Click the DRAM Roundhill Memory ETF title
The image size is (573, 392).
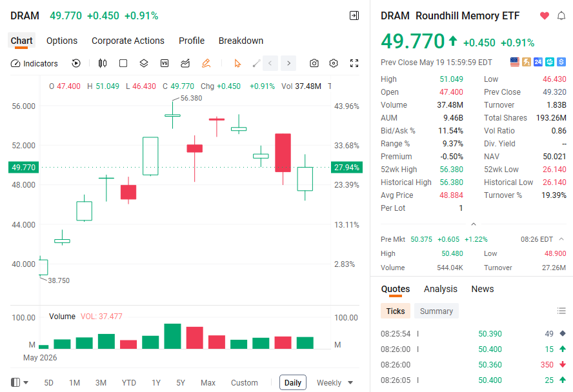[x=450, y=15]
